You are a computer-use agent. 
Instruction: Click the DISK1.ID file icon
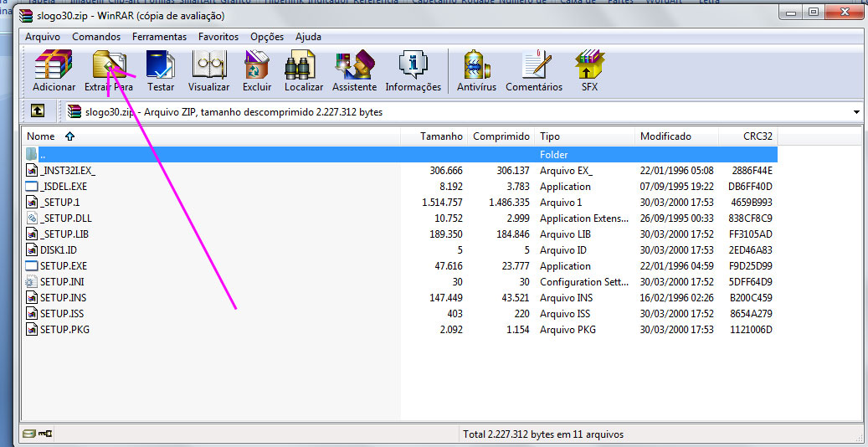[32, 249]
